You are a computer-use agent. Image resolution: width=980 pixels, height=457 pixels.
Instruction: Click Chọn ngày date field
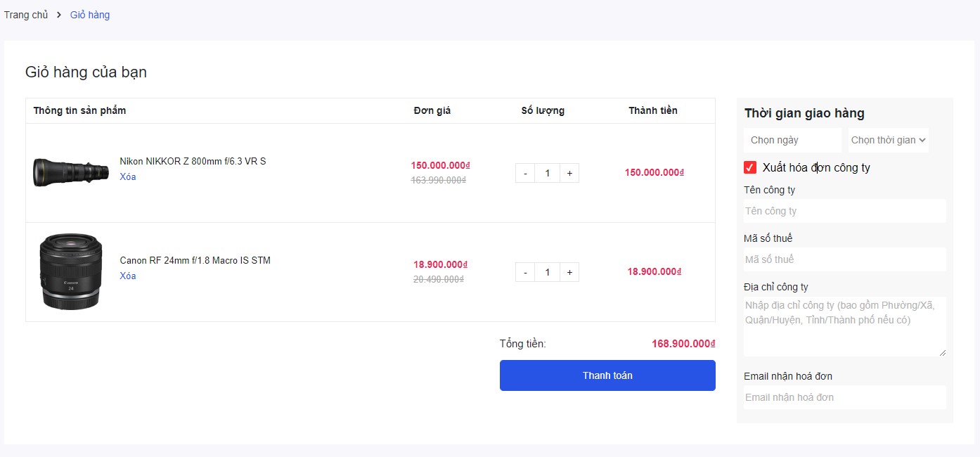tap(792, 140)
